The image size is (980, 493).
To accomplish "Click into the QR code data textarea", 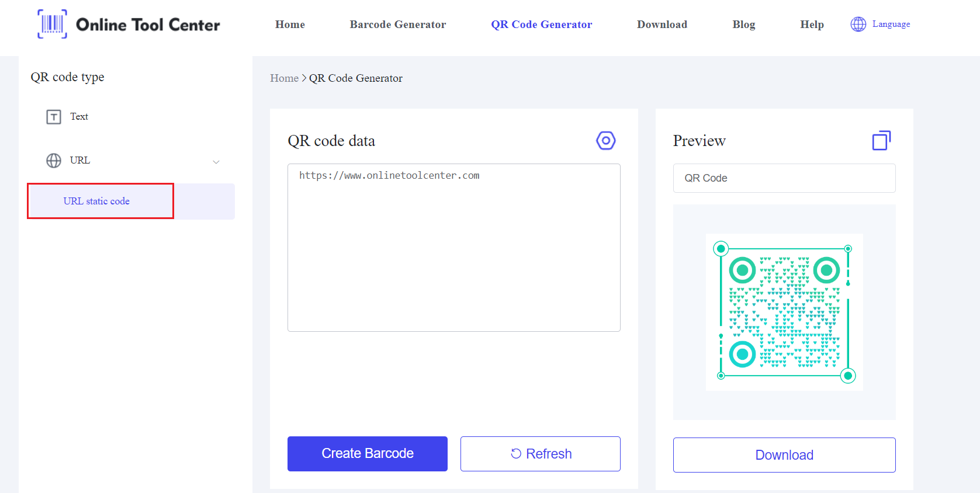I will click(454, 248).
